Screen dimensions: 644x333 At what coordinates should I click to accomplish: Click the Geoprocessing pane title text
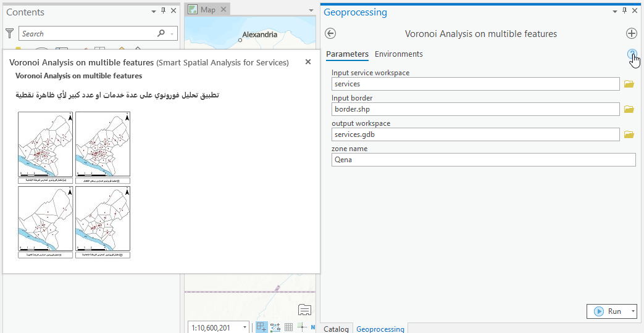355,12
